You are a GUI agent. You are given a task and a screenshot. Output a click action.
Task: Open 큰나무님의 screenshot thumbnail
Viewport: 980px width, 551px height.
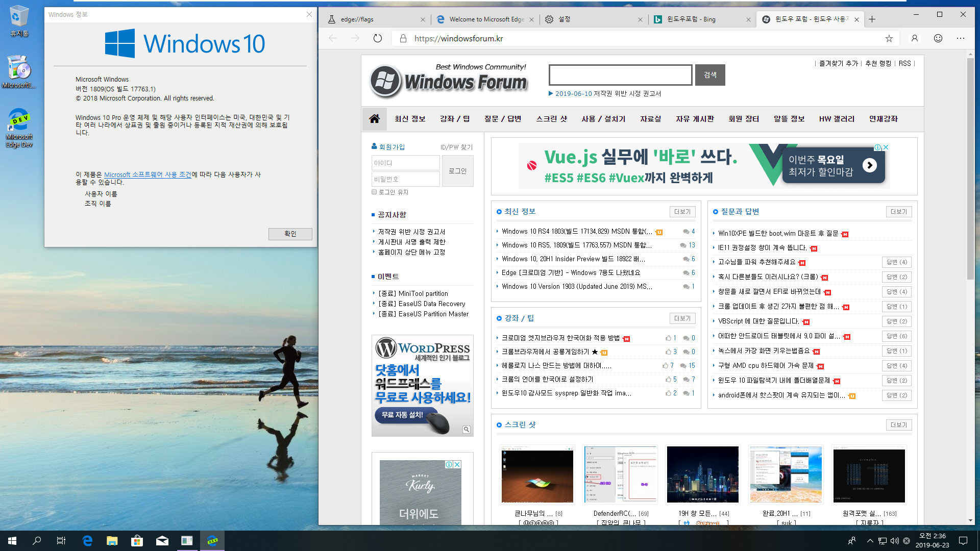click(x=537, y=474)
